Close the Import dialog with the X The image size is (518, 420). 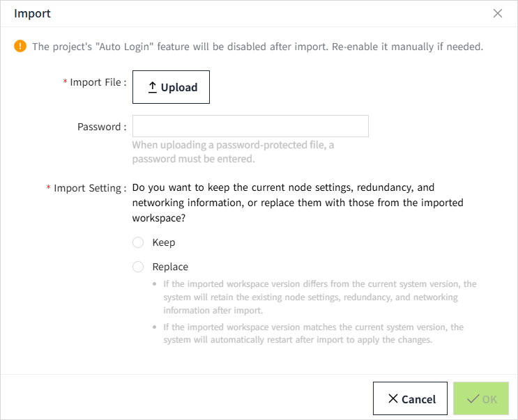[x=497, y=13]
